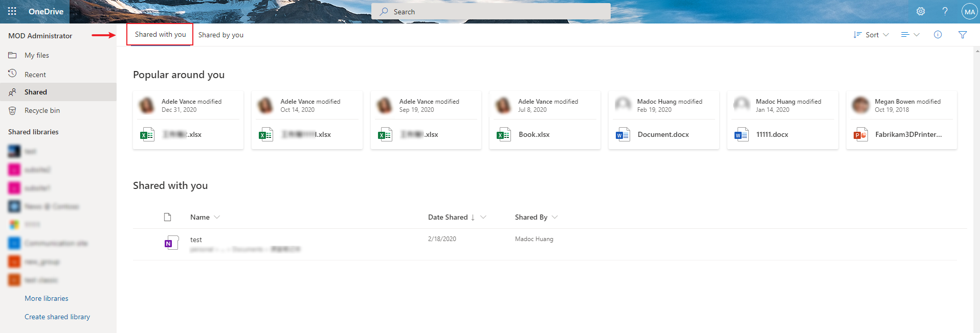Click the Excel icon on Book.xlsx

(503, 135)
